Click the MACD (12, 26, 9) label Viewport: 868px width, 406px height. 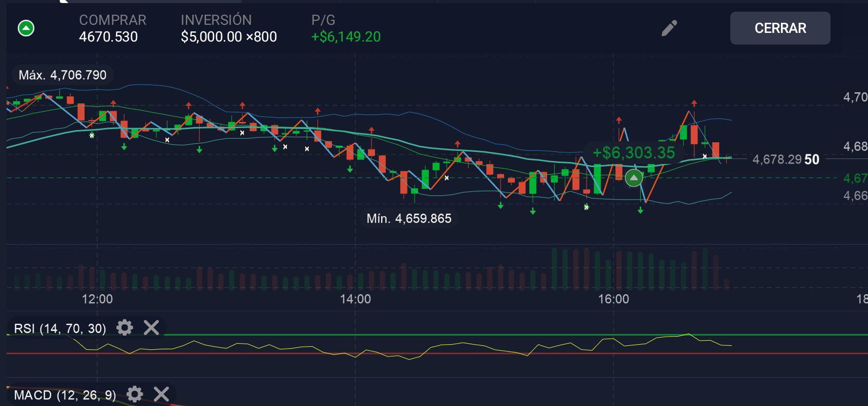point(65,395)
